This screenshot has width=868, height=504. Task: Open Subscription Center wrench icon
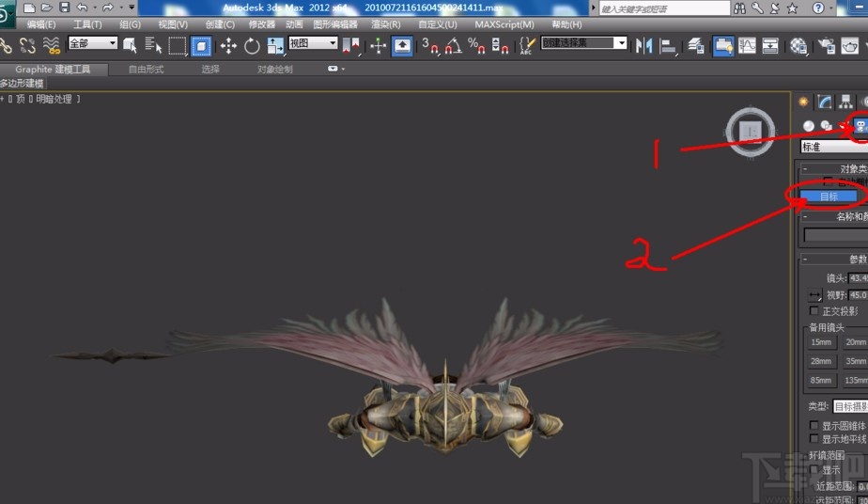point(757,8)
